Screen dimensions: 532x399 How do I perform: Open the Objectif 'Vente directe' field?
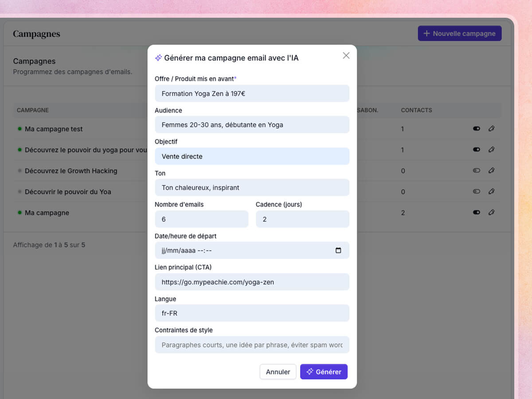(x=252, y=156)
